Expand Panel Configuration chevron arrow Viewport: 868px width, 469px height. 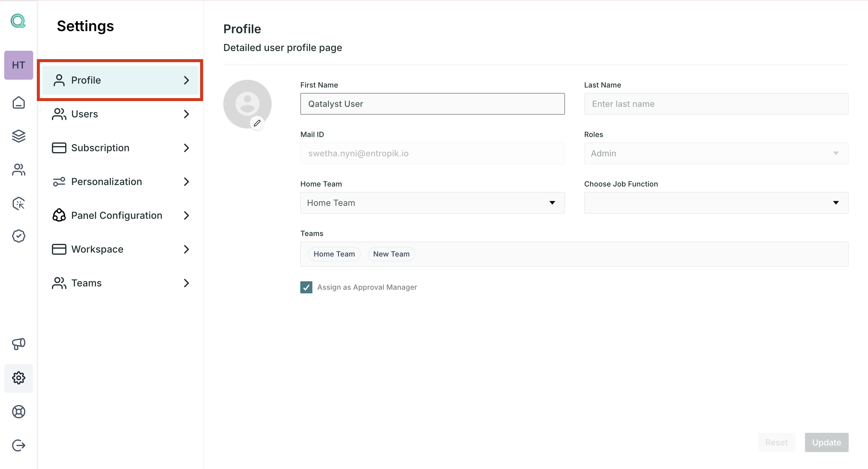(186, 215)
